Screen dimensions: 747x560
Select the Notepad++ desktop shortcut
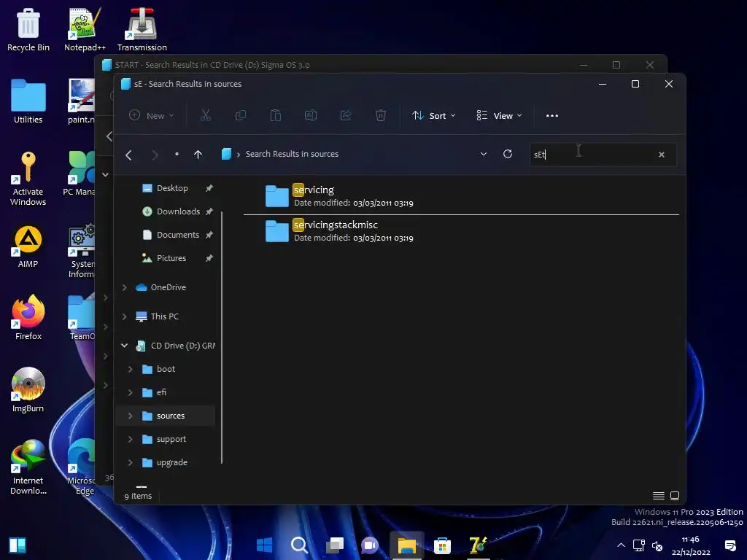[x=85, y=29]
